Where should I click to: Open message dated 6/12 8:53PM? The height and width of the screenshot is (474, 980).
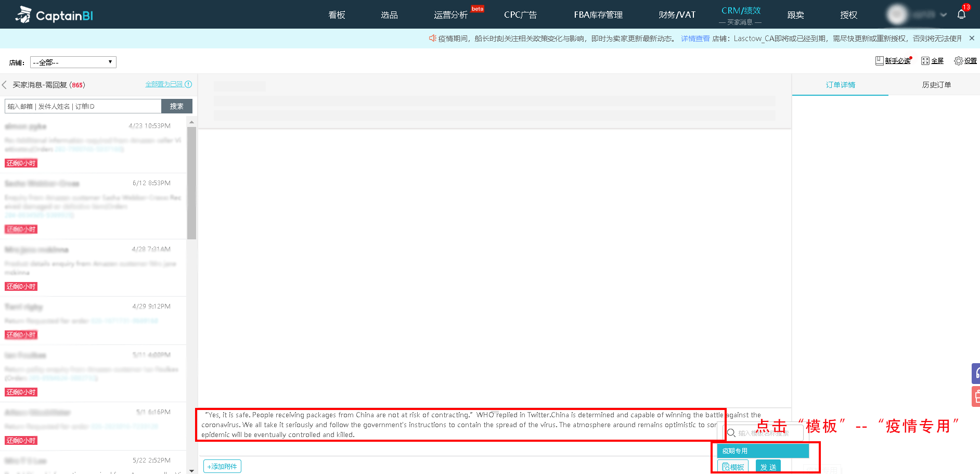point(93,207)
